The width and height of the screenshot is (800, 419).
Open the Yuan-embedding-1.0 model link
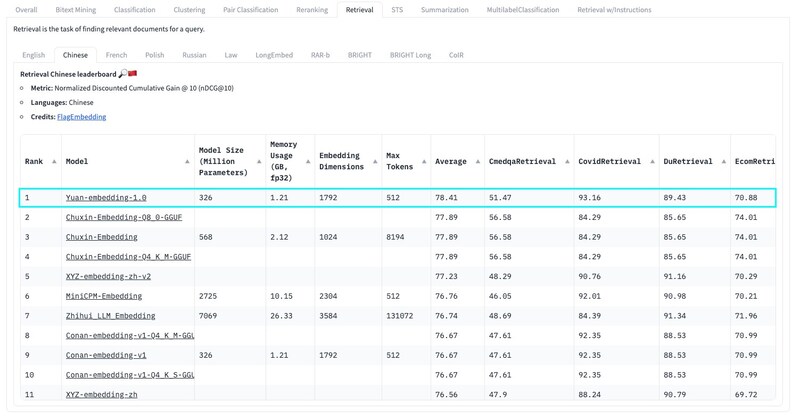click(106, 198)
